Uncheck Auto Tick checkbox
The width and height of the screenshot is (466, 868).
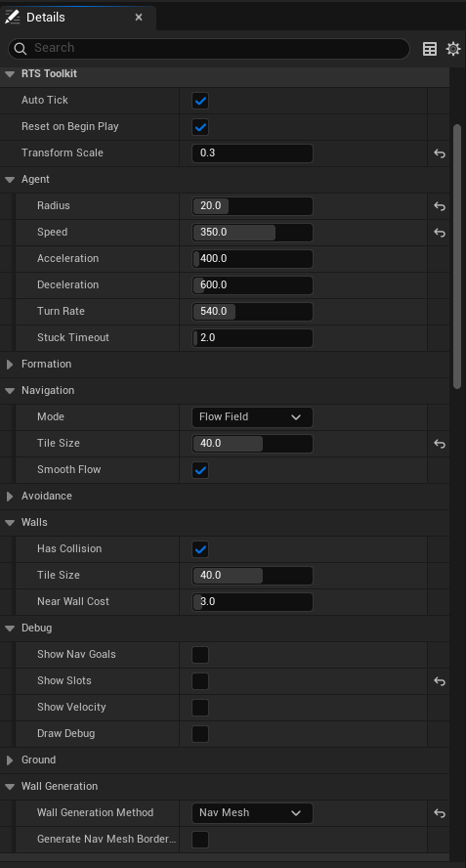tap(200, 101)
